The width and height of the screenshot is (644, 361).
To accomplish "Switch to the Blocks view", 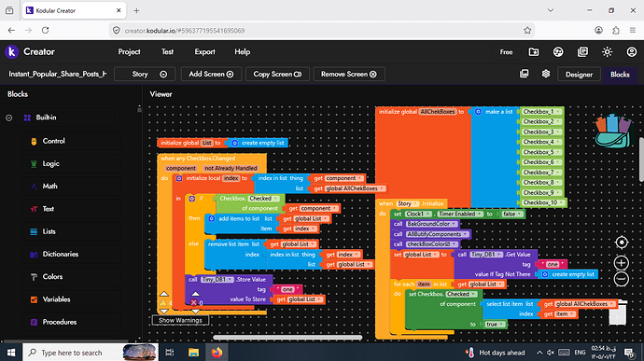I will pos(620,75).
